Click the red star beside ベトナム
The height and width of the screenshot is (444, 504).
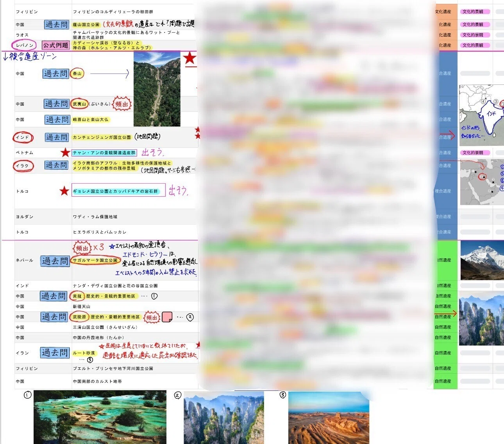pyautogui.click(x=65, y=152)
